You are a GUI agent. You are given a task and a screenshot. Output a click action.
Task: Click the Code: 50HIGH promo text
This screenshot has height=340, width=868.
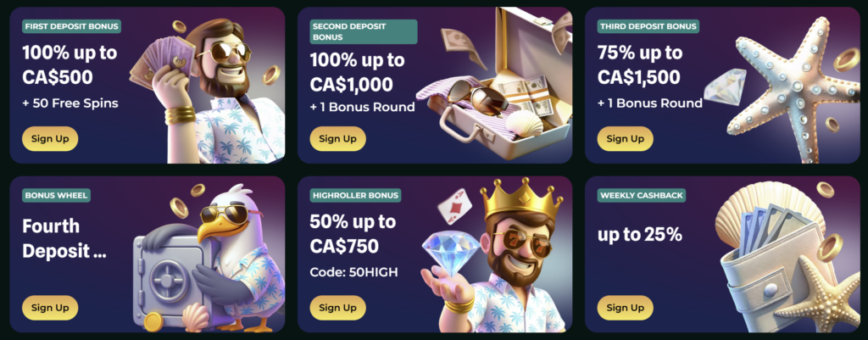click(x=353, y=272)
